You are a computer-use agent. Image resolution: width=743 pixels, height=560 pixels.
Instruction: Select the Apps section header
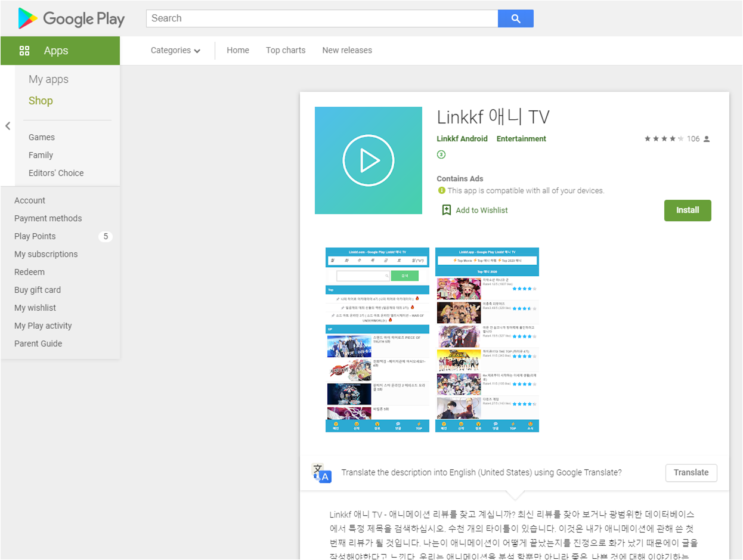point(60,51)
